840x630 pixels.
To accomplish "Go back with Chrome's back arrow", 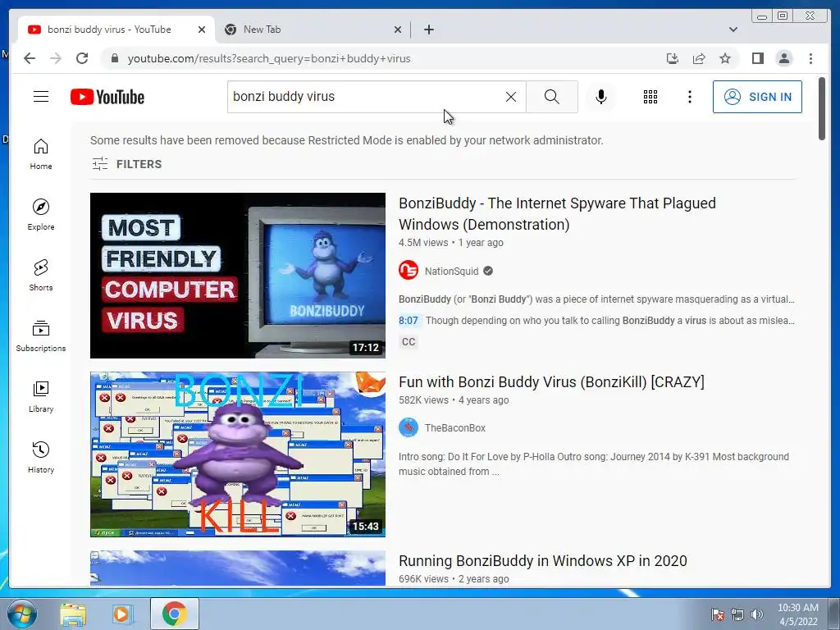I will [x=30, y=58].
